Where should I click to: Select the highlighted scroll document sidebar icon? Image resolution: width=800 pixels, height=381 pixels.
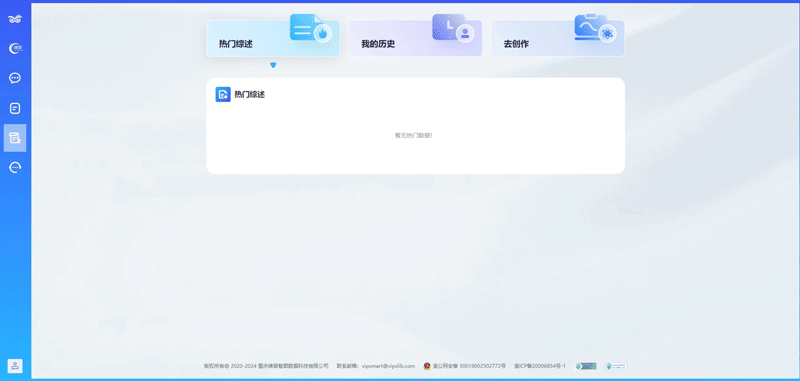pos(15,138)
